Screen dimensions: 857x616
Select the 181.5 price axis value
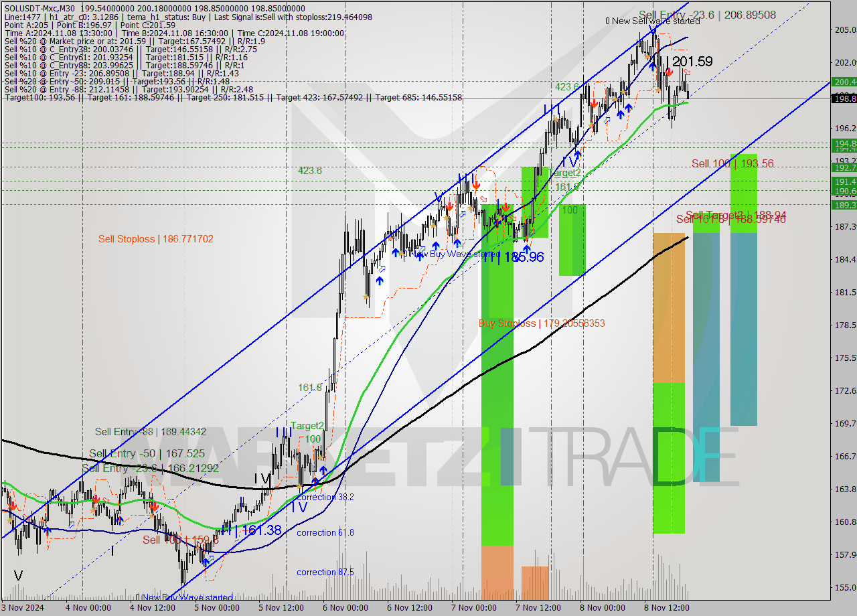click(x=845, y=292)
